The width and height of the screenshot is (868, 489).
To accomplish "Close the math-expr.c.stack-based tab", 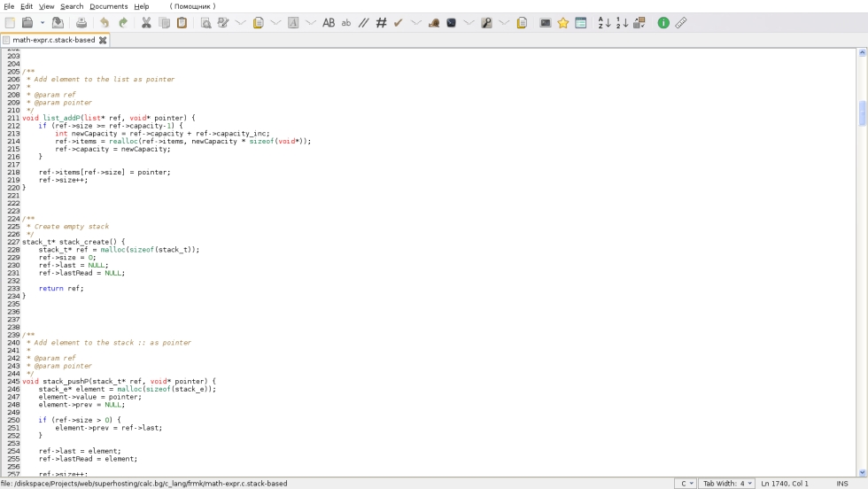I will coord(103,40).
